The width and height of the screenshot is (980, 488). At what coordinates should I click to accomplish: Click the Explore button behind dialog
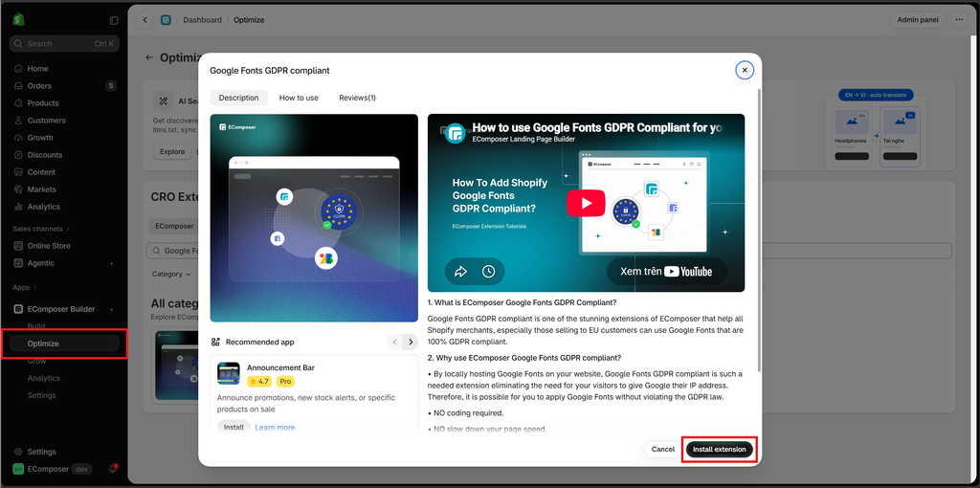172,152
